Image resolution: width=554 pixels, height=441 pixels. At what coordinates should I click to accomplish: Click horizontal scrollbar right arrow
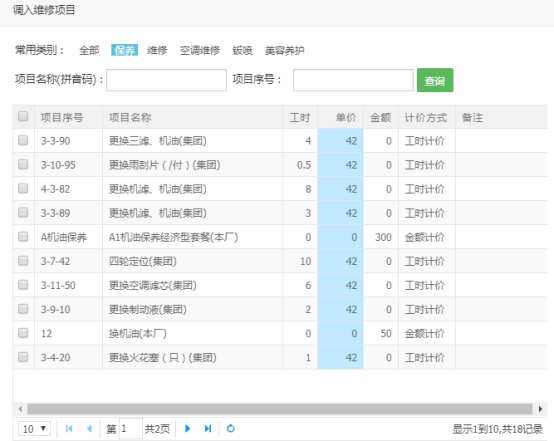coord(541,409)
